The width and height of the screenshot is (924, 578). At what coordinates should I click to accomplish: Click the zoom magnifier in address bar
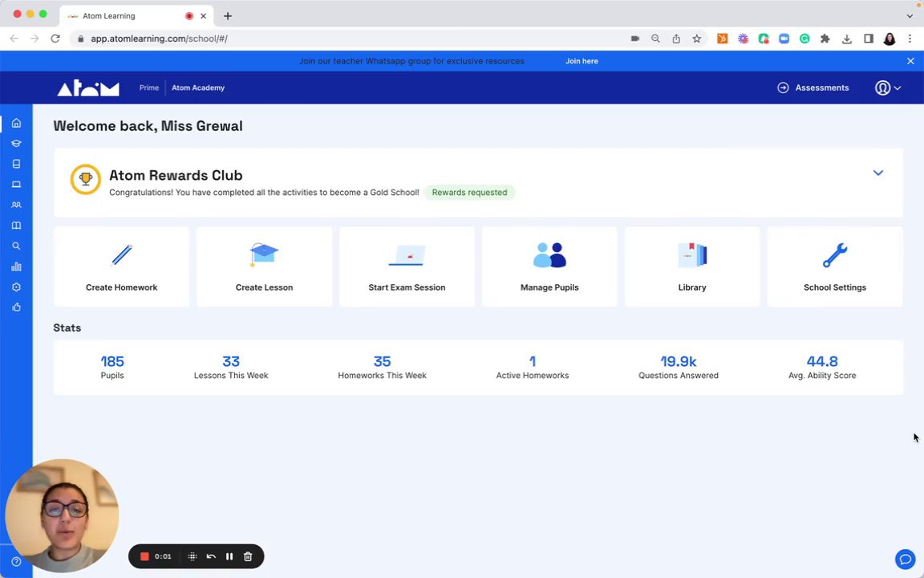655,39
